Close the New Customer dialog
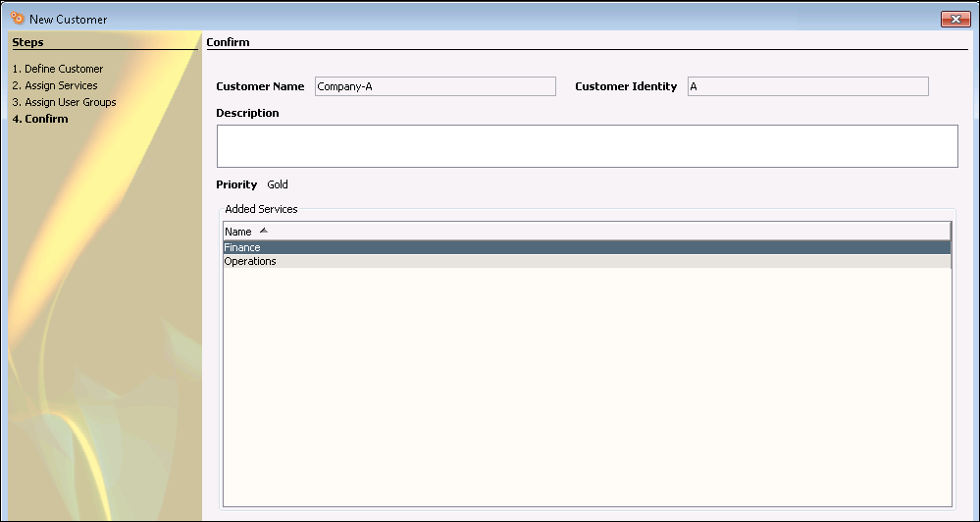Viewport: 980px width, 522px height. pos(954,19)
